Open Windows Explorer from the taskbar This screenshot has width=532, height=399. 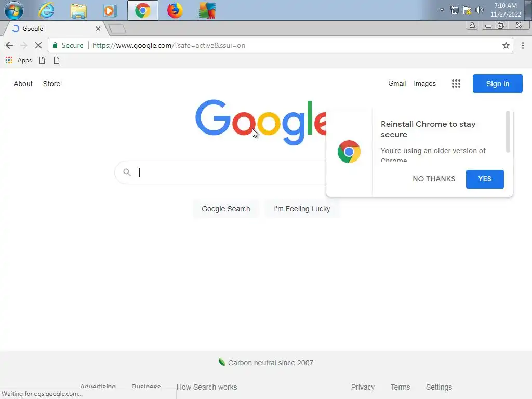click(x=78, y=10)
